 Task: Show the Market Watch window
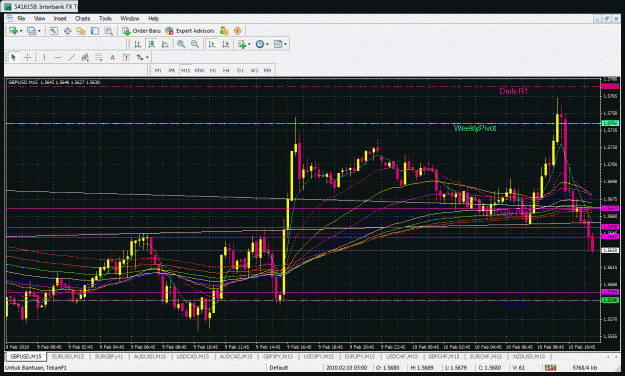[53, 31]
